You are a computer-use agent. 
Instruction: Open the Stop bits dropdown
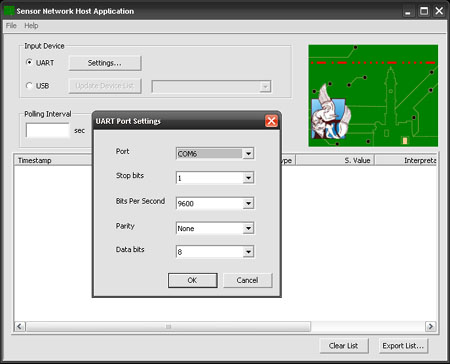pyautogui.click(x=248, y=178)
